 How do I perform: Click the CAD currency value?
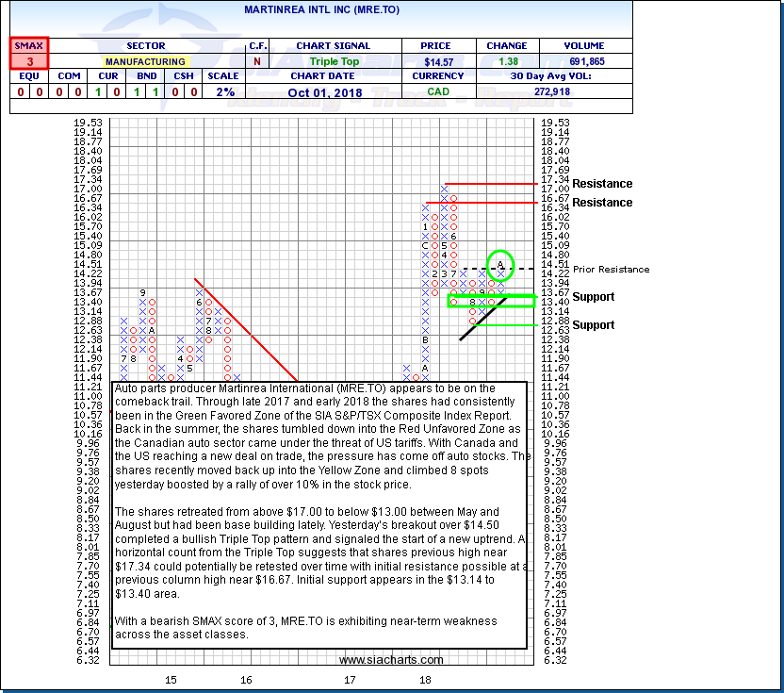(x=435, y=92)
